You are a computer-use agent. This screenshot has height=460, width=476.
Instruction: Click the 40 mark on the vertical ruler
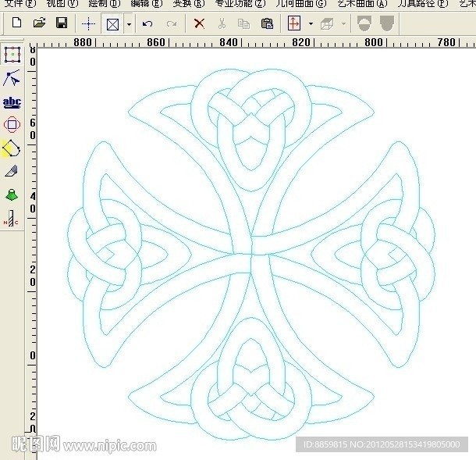coord(33,202)
